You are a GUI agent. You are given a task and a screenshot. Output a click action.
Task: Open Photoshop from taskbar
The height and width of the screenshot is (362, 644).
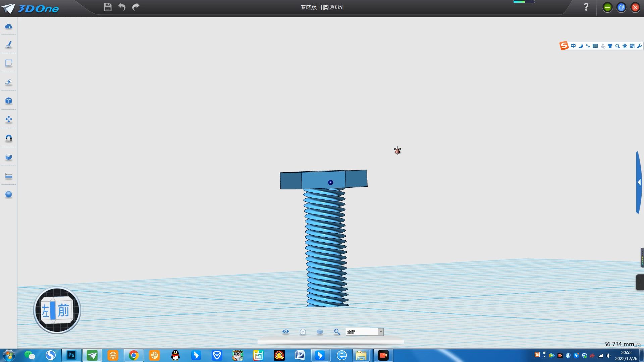tap(71, 355)
